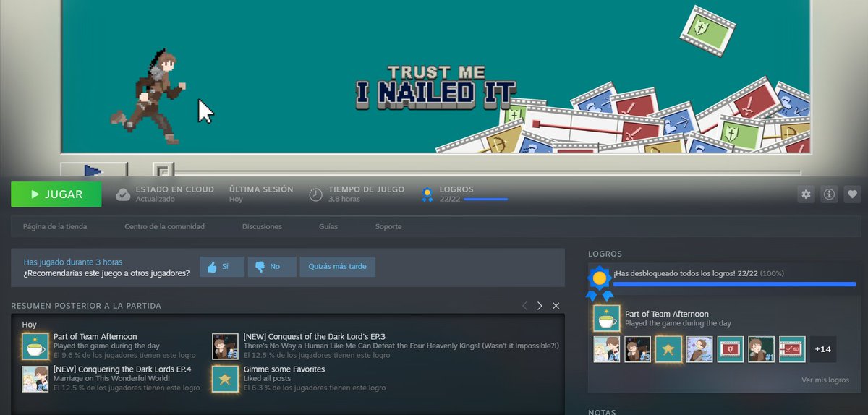
Task: Open Guías tab
Action: [x=328, y=226]
